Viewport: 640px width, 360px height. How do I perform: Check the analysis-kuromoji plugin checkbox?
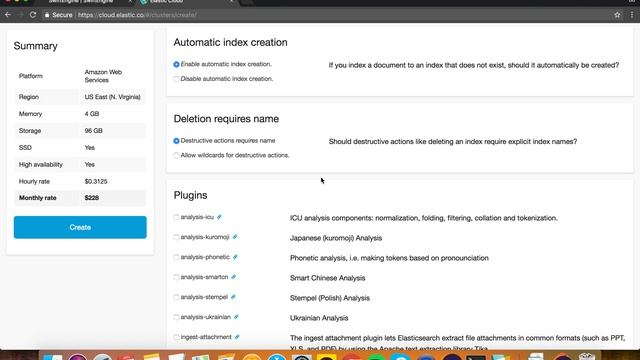pyautogui.click(x=176, y=237)
